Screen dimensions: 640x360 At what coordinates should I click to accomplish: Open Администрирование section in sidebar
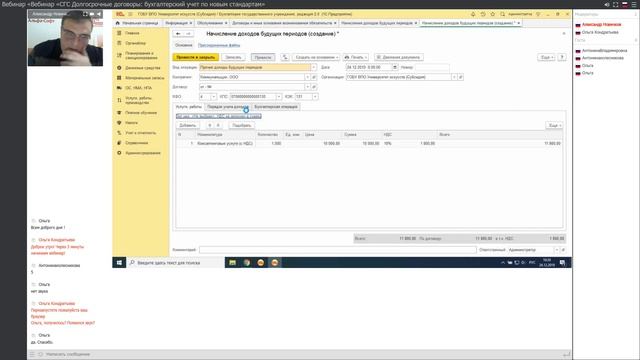[143, 153]
